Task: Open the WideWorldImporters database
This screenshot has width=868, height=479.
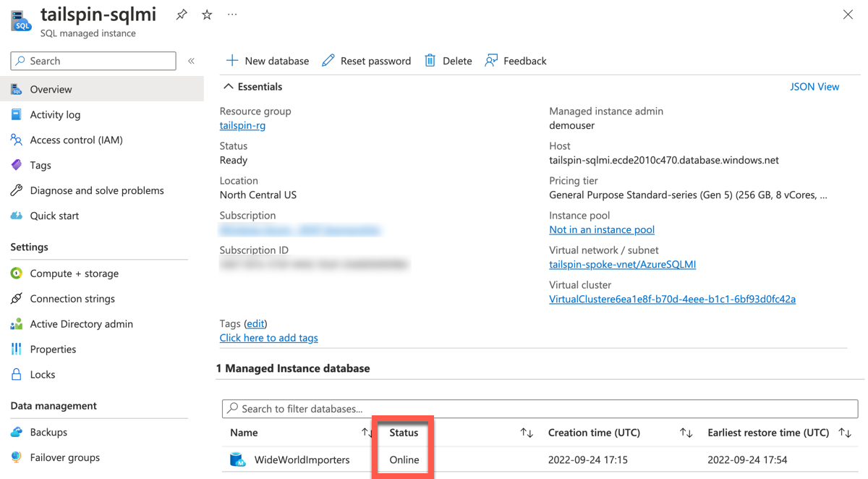Action: 302,459
